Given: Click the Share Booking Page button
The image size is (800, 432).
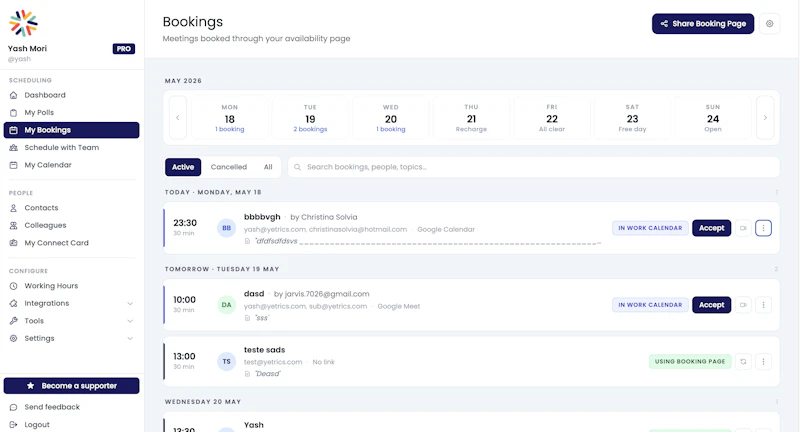Looking at the screenshot, I should coord(703,23).
